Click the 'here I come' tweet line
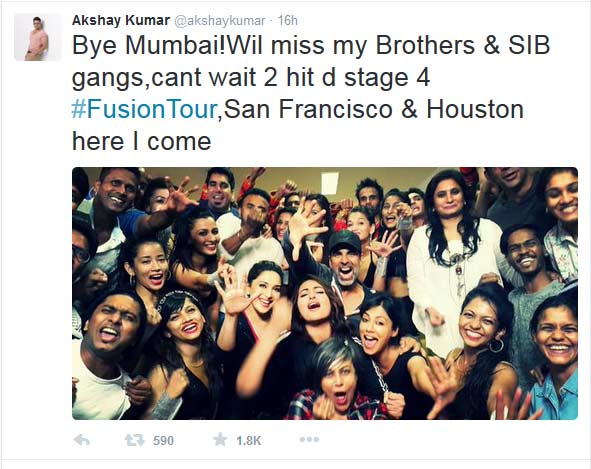591x469 pixels. coord(141,141)
